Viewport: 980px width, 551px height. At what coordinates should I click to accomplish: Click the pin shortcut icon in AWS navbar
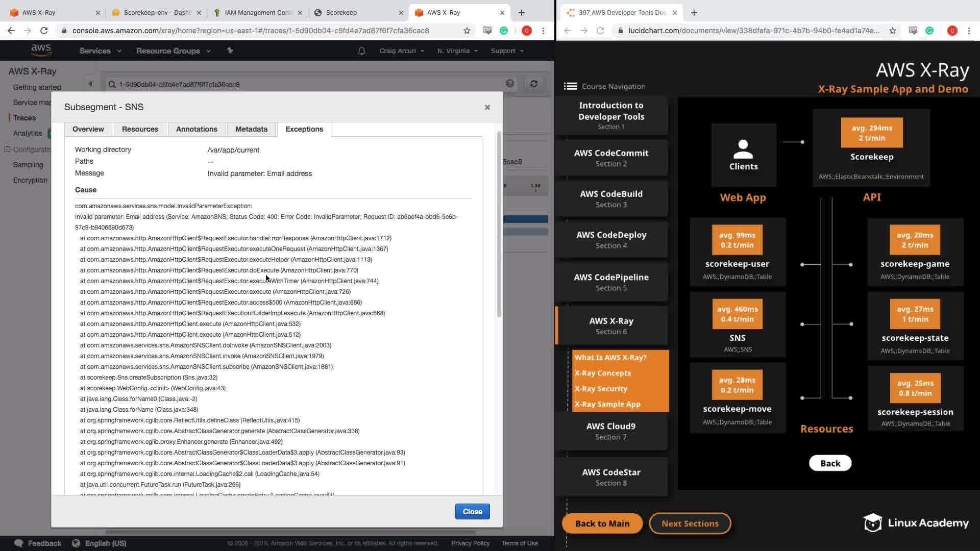(x=230, y=51)
